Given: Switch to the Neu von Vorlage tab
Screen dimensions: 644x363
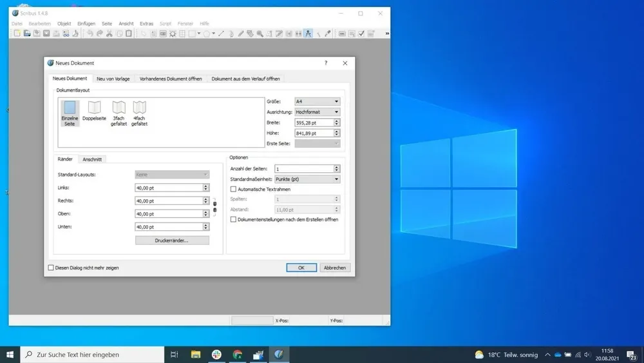Looking at the screenshot, I should pos(113,79).
